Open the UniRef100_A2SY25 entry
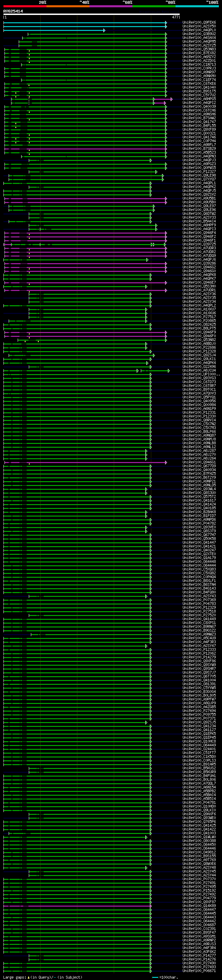 click(199, 45)
